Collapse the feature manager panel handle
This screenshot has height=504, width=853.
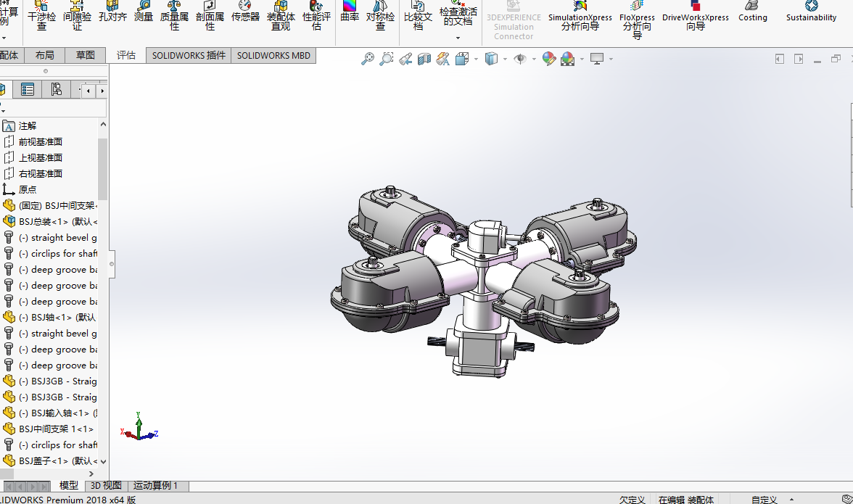point(112,264)
